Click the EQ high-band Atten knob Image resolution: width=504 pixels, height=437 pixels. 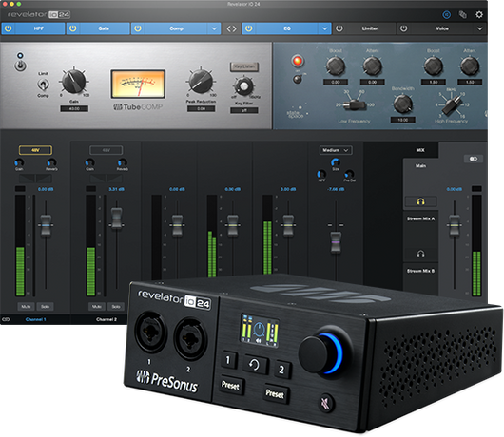[470, 66]
